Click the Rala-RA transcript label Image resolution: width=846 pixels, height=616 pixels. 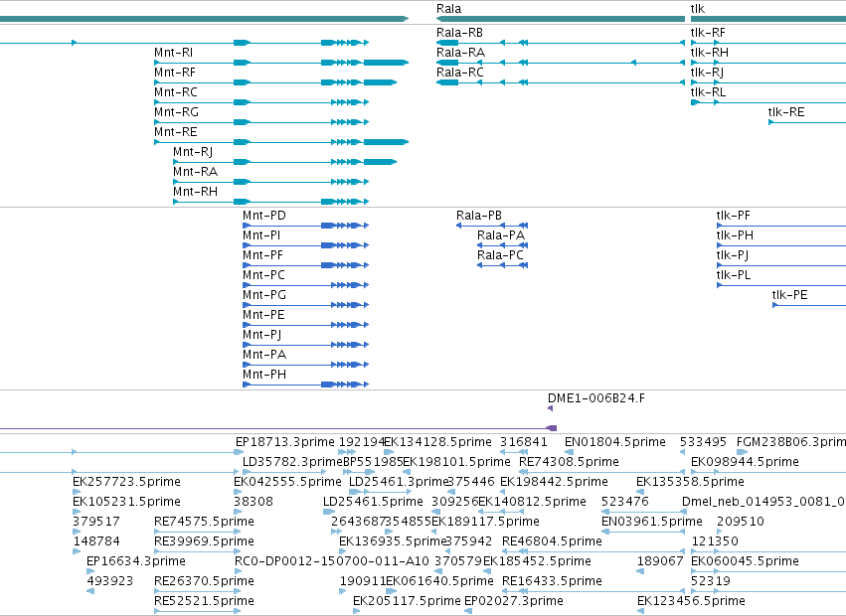click(x=460, y=53)
